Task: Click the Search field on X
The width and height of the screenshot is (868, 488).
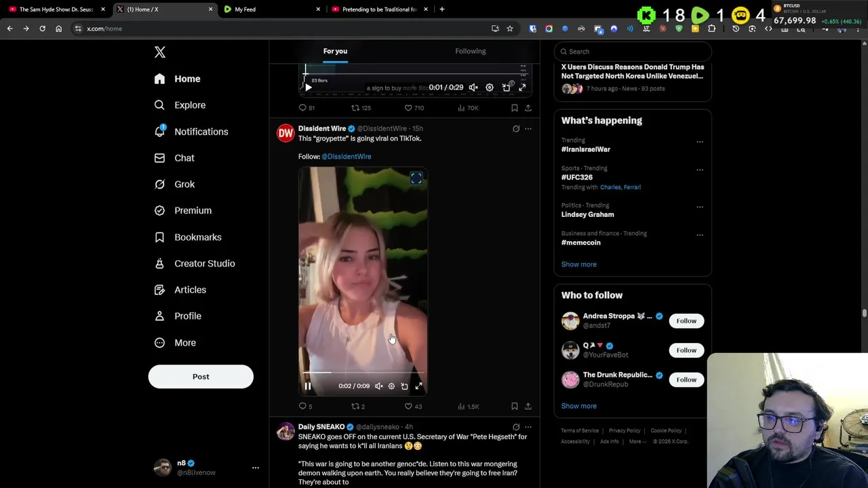Action: click(x=633, y=52)
